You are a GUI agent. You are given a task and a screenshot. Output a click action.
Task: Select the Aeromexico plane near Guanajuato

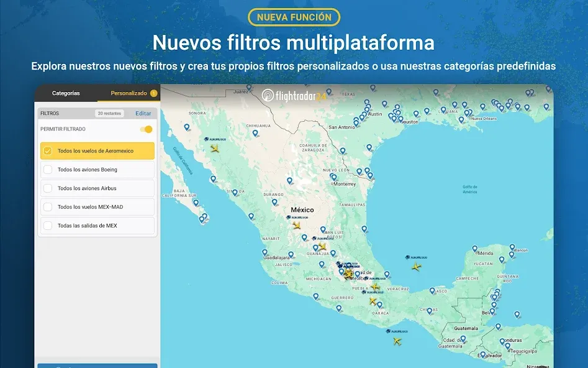coord(322,247)
